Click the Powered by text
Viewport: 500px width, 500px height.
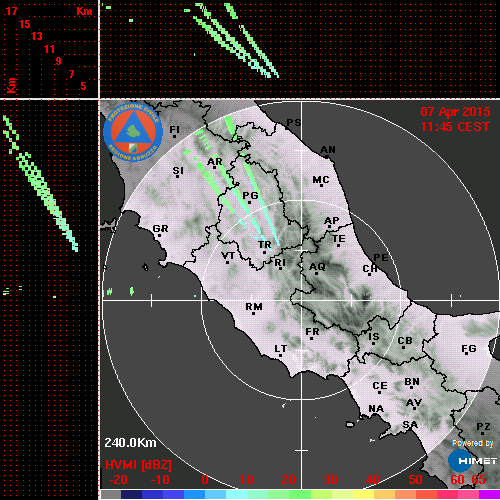(x=473, y=443)
